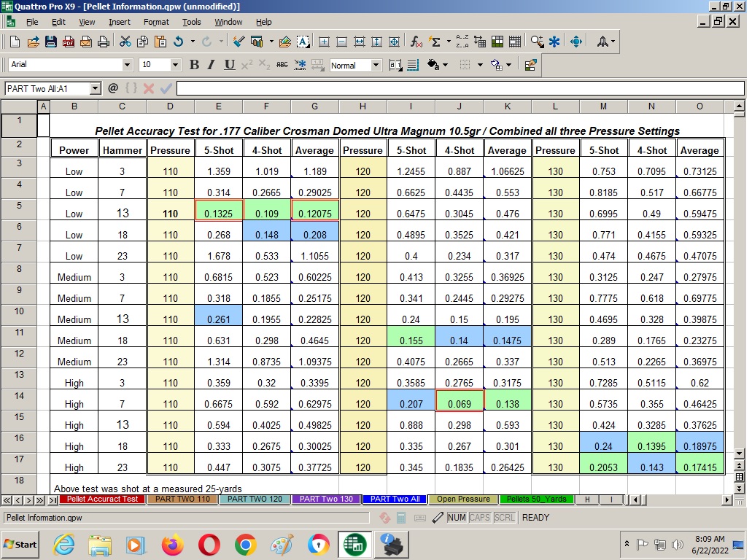The image size is (752, 560).
Task: Insert a text box icon
Action: point(303,42)
